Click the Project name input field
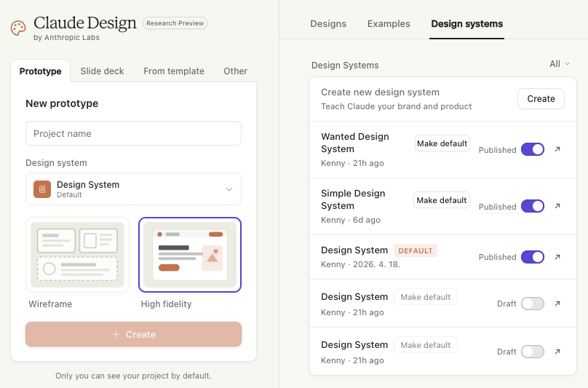The height and width of the screenshot is (388, 588). pyautogui.click(x=133, y=134)
